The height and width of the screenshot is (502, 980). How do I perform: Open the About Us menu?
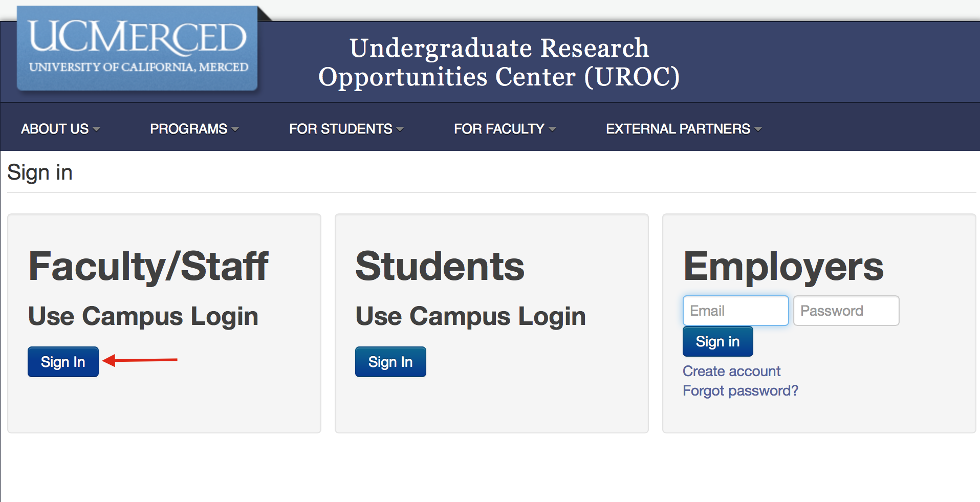coord(55,129)
